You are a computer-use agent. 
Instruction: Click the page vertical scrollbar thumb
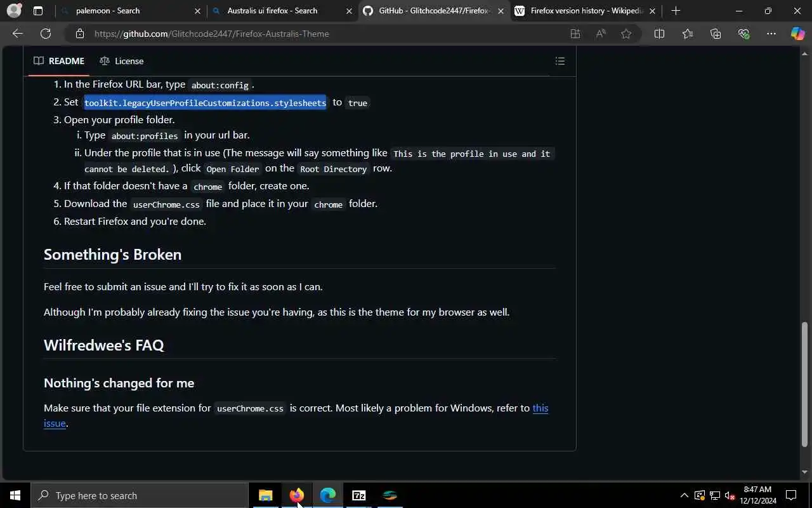[x=805, y=385]
